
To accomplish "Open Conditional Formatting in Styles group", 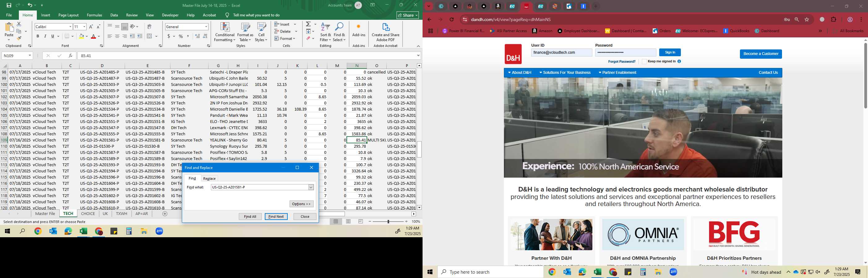I will 225,32.
